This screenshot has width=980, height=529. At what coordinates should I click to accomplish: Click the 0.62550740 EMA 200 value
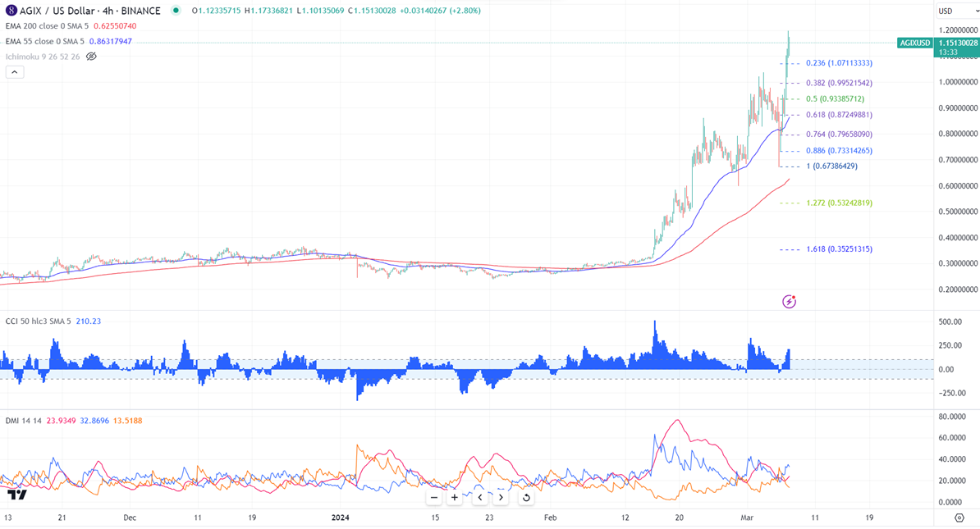click(x=115, y=26)
